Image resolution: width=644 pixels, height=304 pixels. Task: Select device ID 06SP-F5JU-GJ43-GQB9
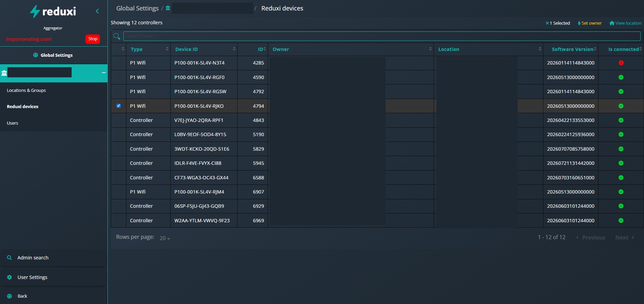199,206
